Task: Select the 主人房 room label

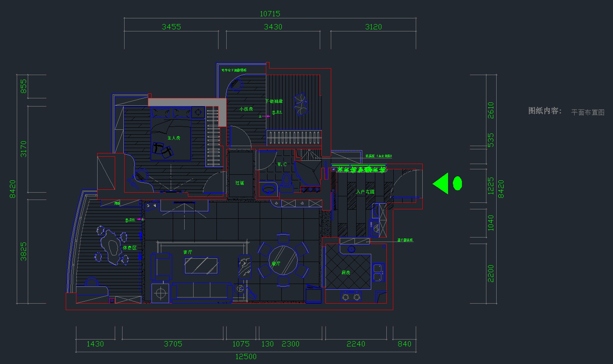Action: click(174, 138)
